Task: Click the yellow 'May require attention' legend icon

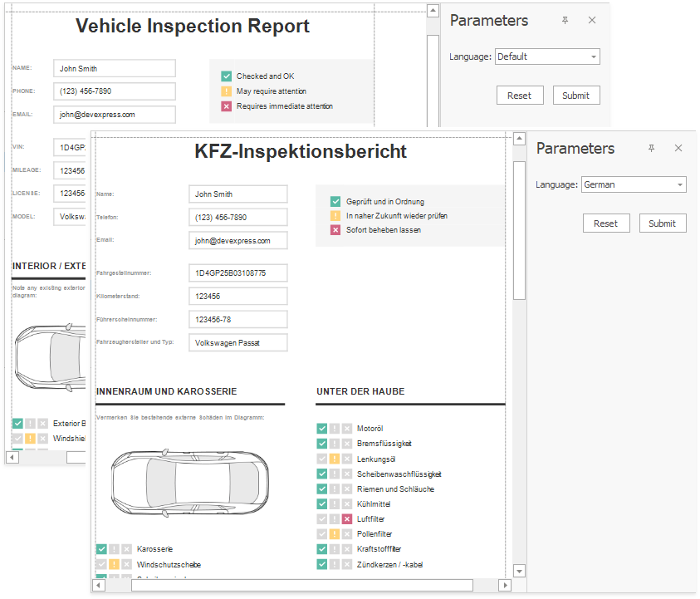Action: pos(226,91)
